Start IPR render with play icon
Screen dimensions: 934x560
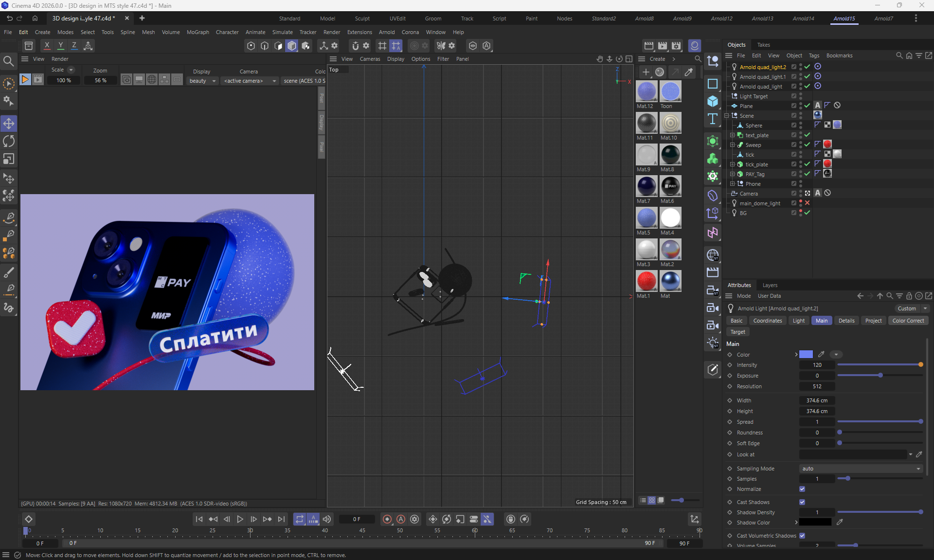tap(25, 79)
